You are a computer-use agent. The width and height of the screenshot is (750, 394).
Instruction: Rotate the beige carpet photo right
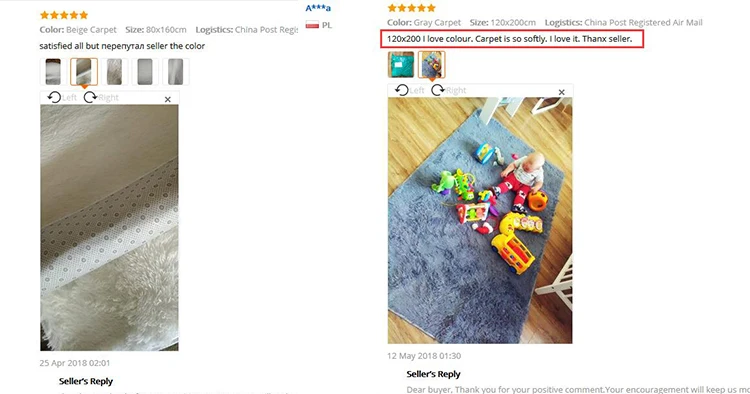tap(101, 98)
